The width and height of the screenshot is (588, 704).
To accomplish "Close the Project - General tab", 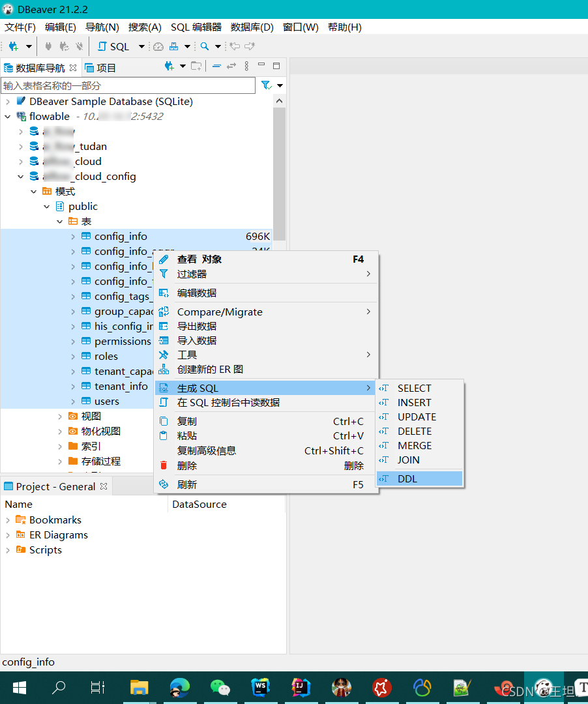I will pos(104,486).
